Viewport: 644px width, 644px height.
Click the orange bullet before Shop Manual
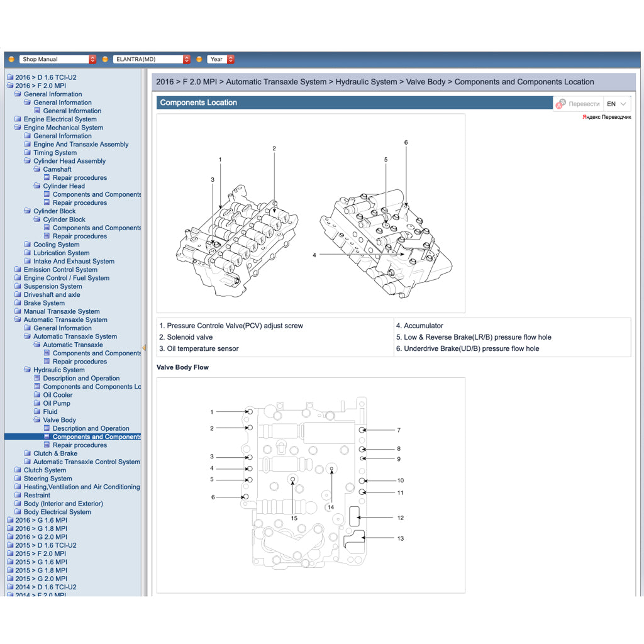pyautogui.click(x=11, y=59)
